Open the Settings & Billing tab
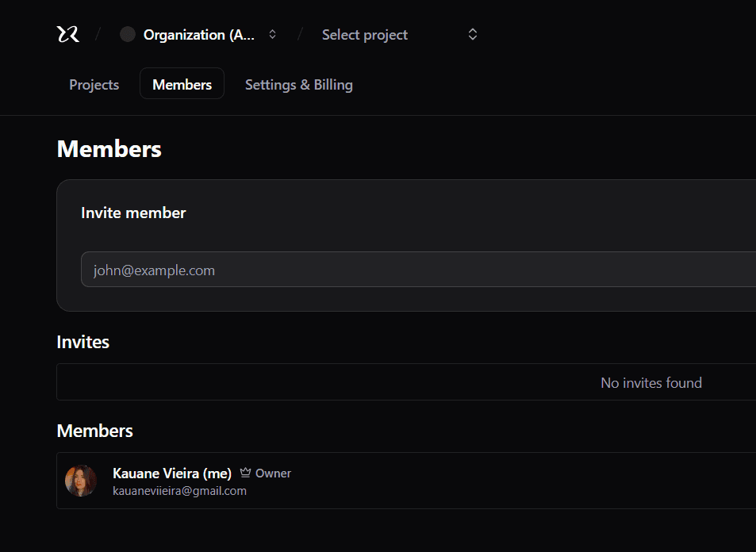This screenshot has width=756, height=552. pos(298,84)
